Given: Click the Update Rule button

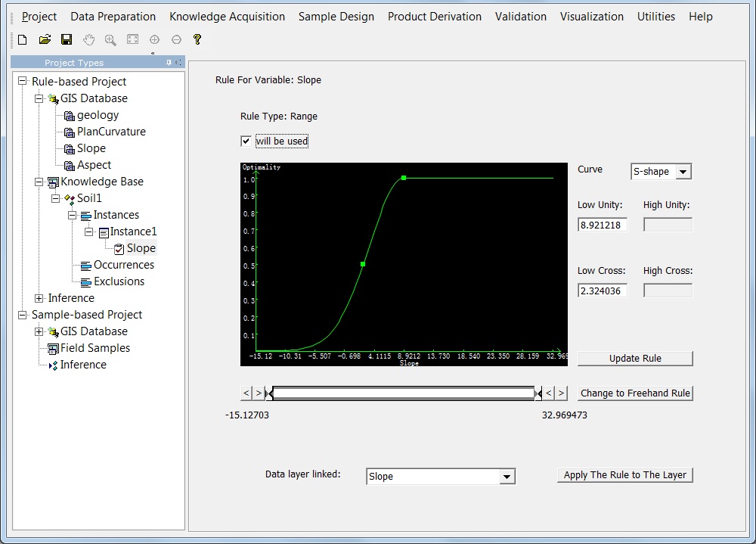Looking at the screenshot, I should click(635, 359).
